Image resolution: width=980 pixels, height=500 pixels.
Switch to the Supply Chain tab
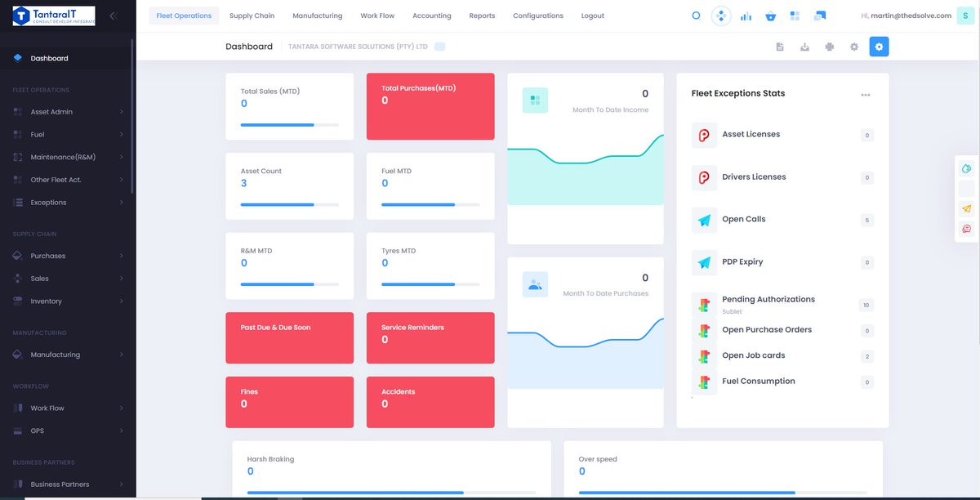(x=252, y=15)
